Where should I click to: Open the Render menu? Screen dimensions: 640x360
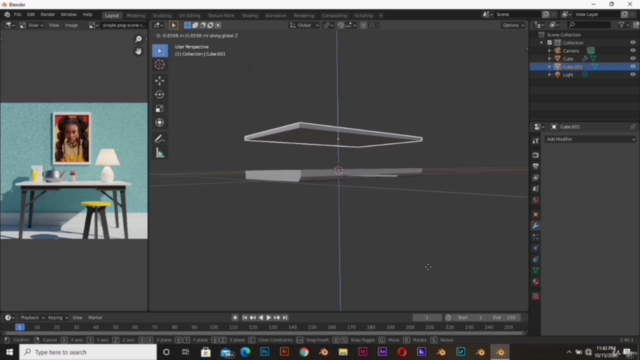[47, 15]
